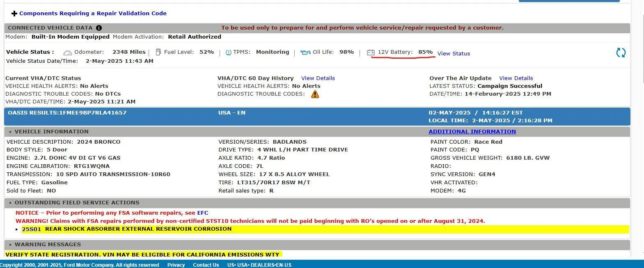Screen dimensions: 644x268
Task: Select the Race Red paint color text
Action: [488, 142]
